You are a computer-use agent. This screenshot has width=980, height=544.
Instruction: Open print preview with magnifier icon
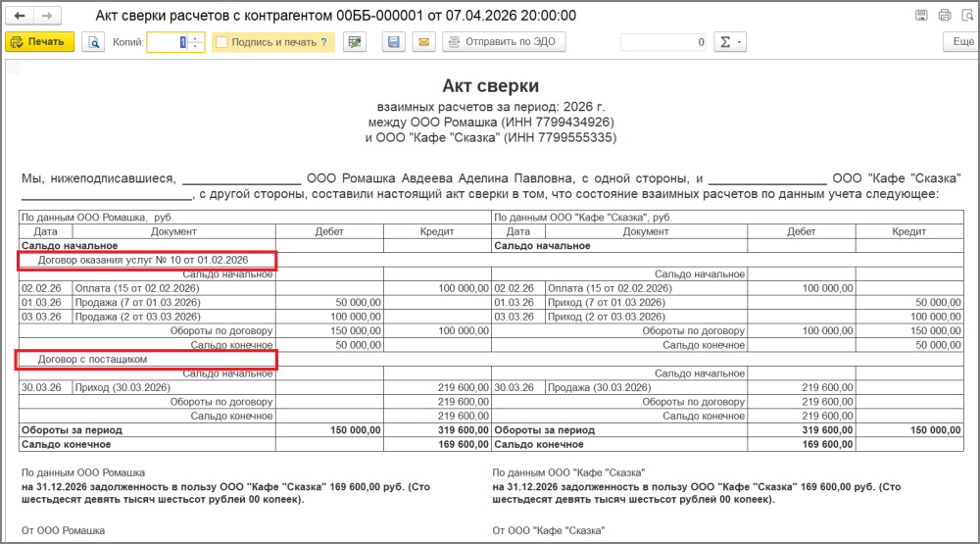[92, 42]
